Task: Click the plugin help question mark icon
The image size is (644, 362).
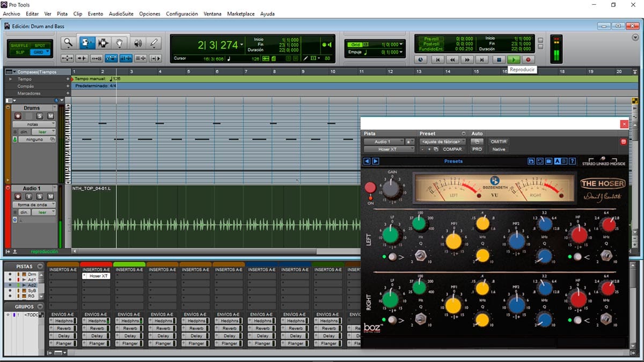Action: coord(573,161)
